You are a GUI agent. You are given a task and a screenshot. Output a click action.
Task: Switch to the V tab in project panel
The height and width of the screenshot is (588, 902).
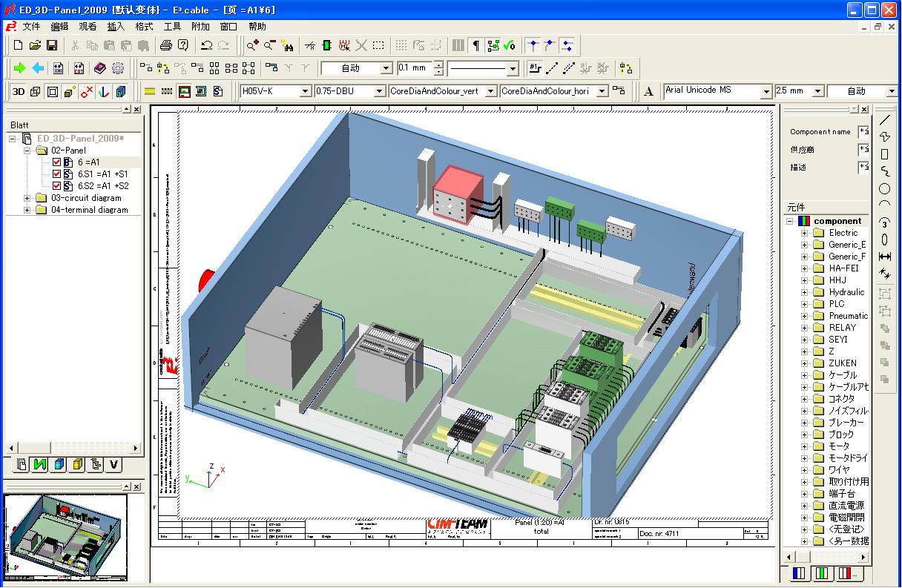[x=113, y=465]
